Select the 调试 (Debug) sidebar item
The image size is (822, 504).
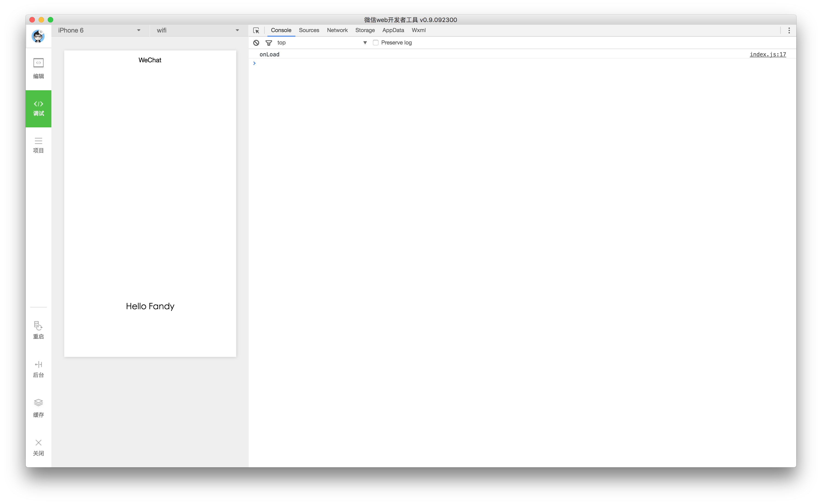click(x=38, y=108)
